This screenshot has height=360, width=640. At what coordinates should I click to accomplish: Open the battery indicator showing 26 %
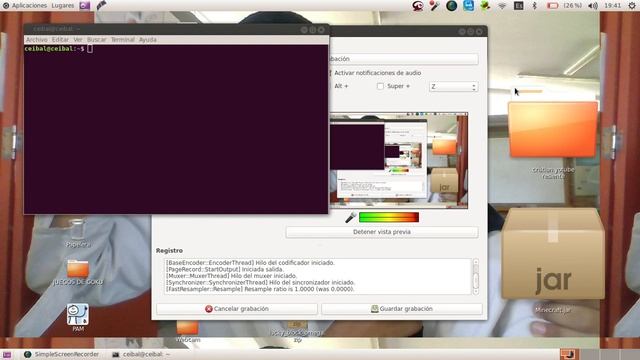coord(564,6)
